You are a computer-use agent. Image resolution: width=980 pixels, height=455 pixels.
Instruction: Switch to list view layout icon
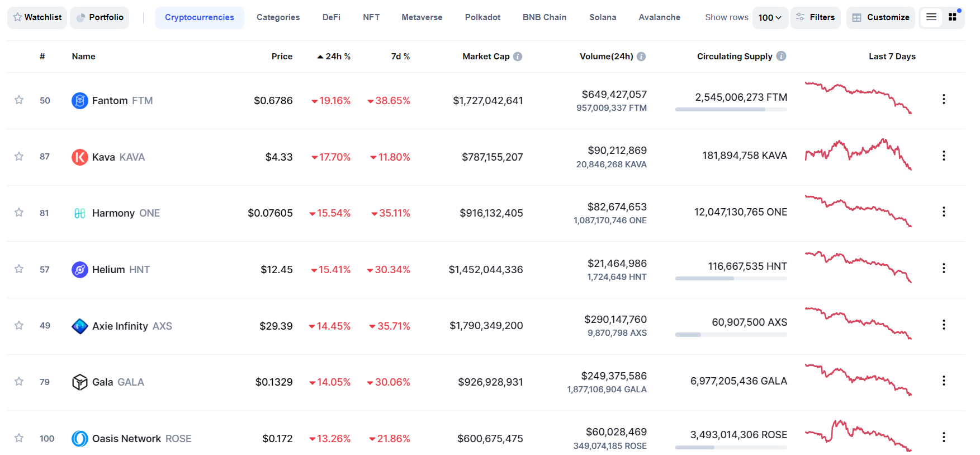click(931, 17)
